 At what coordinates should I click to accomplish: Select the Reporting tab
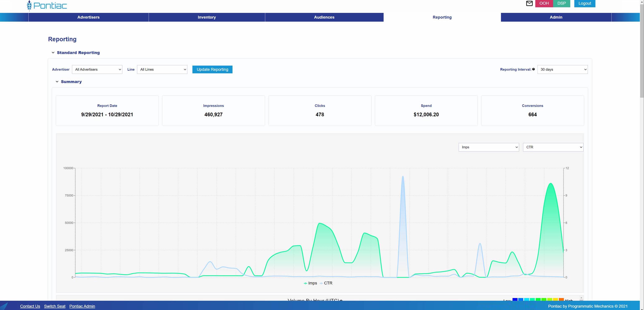(x=442, y=17)
